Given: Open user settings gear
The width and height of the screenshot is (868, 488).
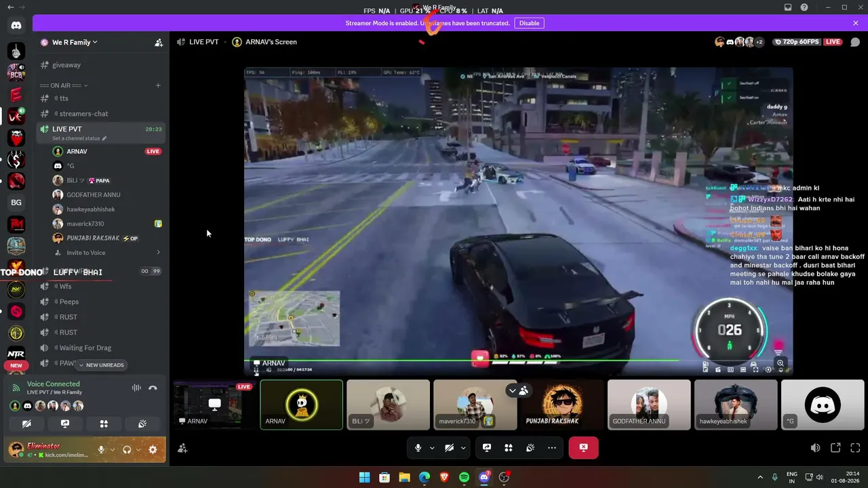Looking at the screenshot, I should [153, 449].
